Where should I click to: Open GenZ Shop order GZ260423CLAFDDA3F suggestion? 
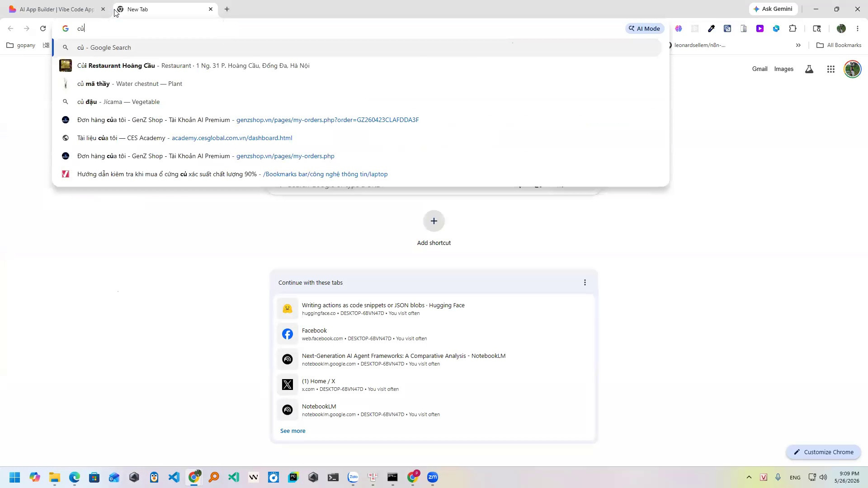357,120
